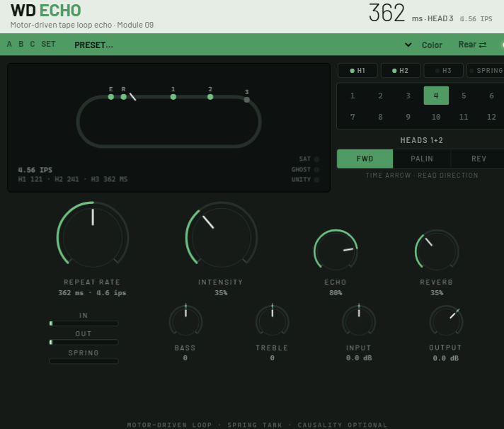
Task: Toggle head H2 on or off
Action: tap(400, 70)
